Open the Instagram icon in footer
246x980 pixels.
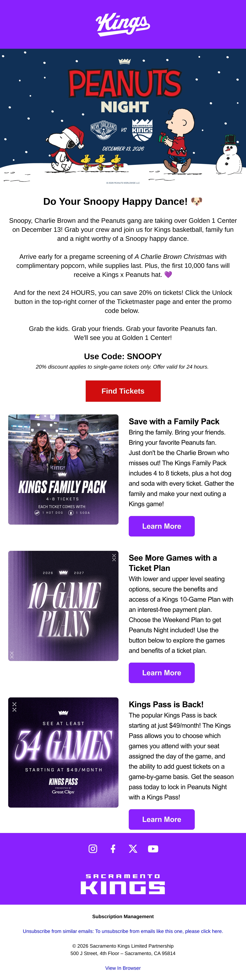coord(93,849)
